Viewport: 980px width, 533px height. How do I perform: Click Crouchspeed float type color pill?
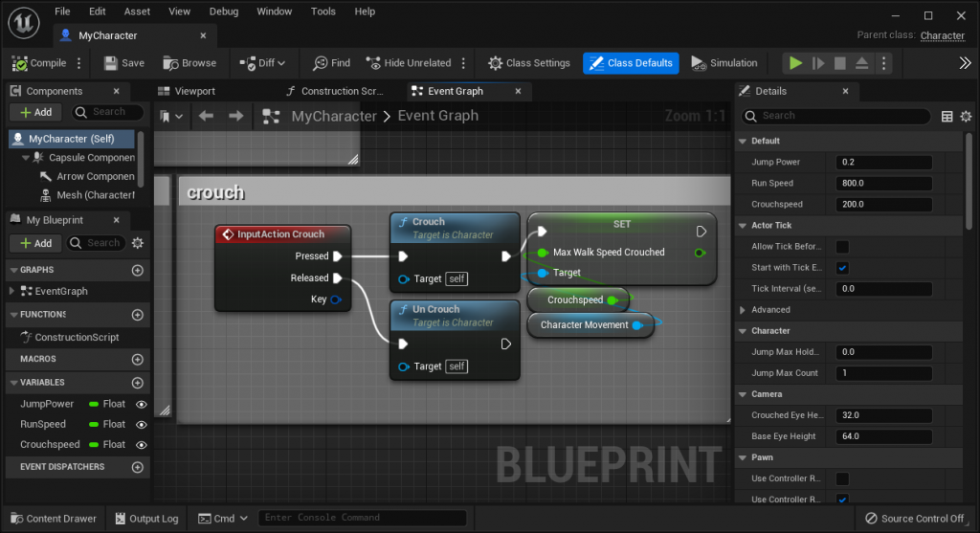point(94,445)
